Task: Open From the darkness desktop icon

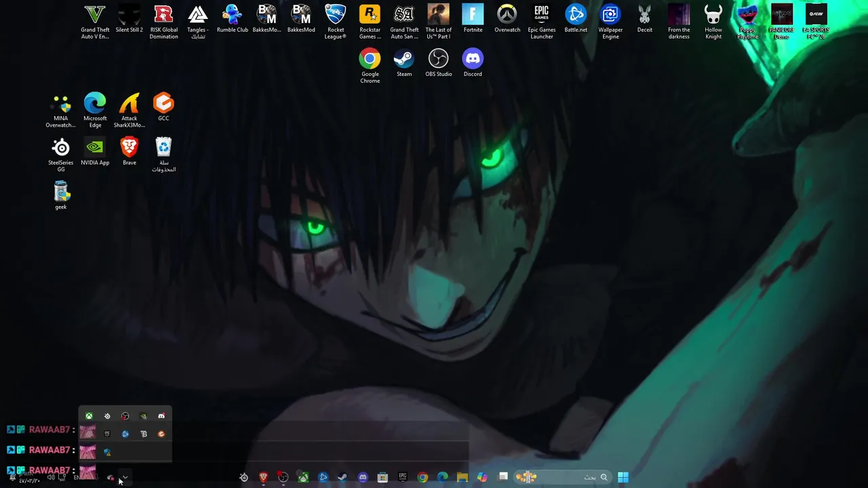Action: 679,22
